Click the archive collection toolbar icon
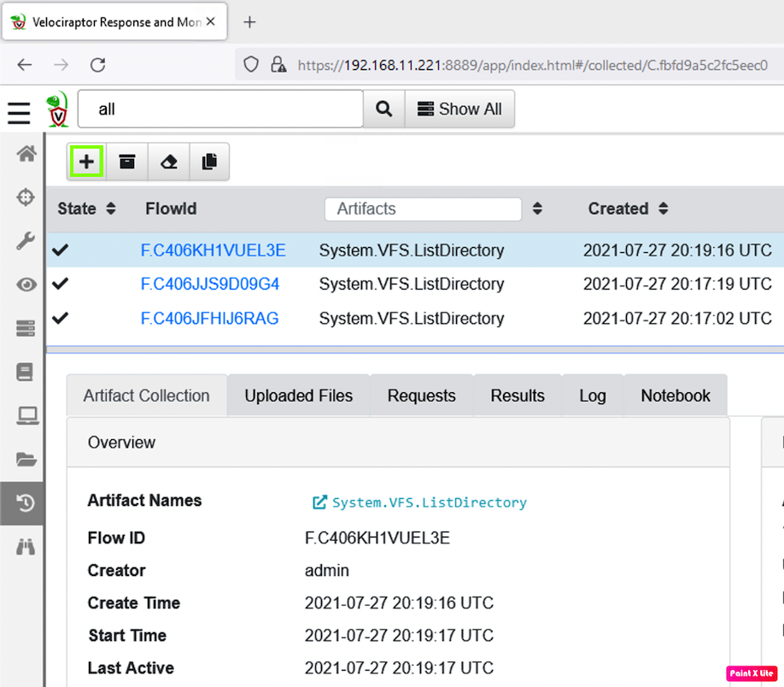Image resolution: width=784 pixels, height=687 pixels. click(127, 161)
